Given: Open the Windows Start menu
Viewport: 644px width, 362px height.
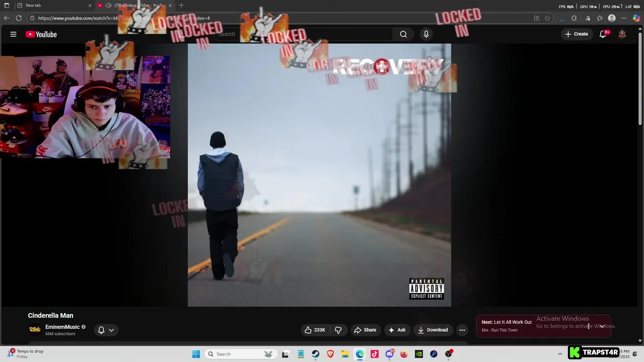Looking at the screenshot, I should coord(196,354).
